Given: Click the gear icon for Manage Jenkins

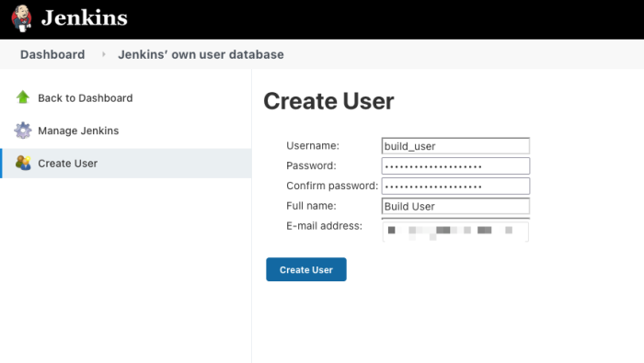Looking at the screenshot, I should click(x=23, y=130).
